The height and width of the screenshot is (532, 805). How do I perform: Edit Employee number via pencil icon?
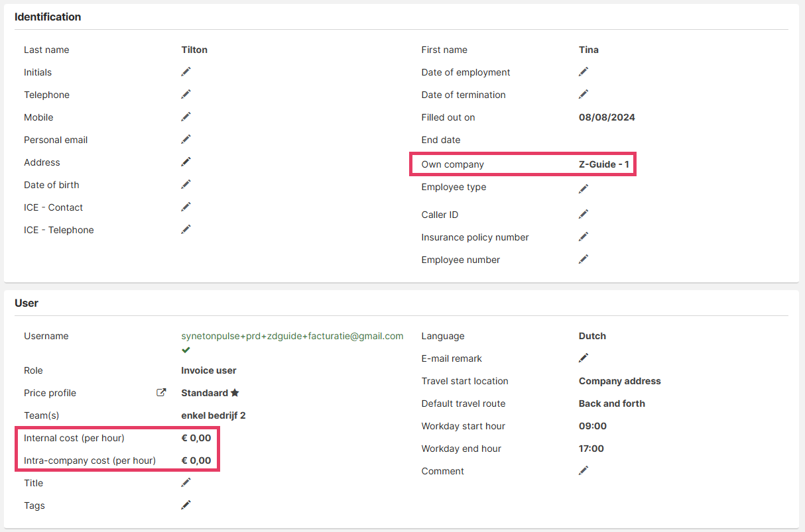point(584,259)
